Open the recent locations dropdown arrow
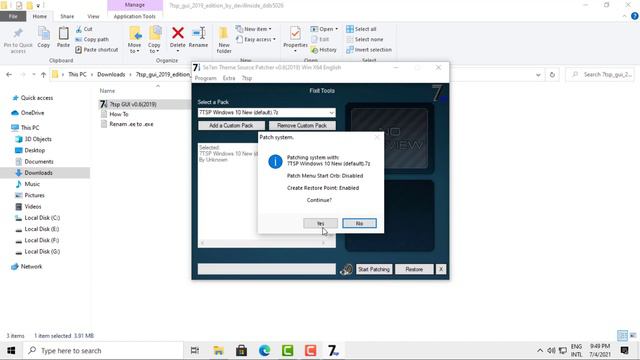640x360 pixels. (33, 75)
